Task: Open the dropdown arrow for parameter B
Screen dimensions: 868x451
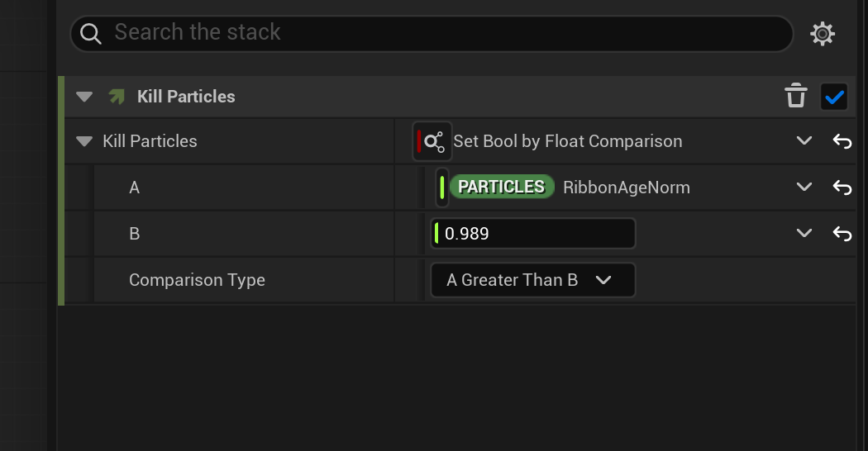Action: 804,234
